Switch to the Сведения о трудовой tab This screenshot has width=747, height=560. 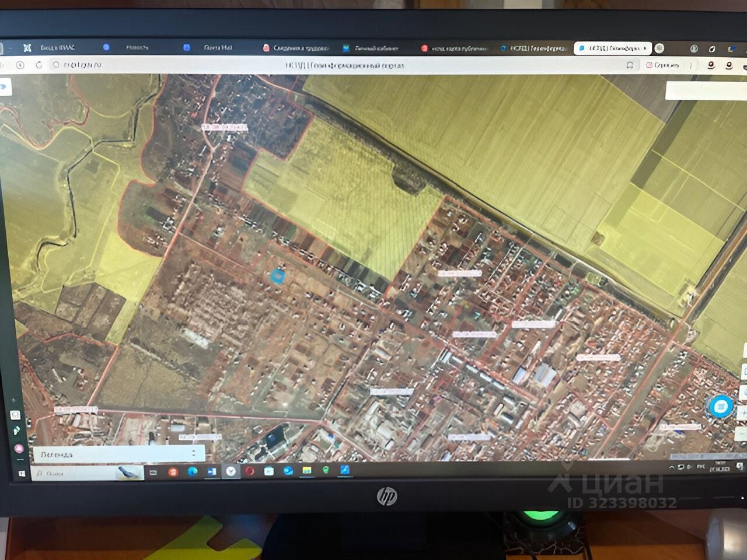tap(296, 48)
